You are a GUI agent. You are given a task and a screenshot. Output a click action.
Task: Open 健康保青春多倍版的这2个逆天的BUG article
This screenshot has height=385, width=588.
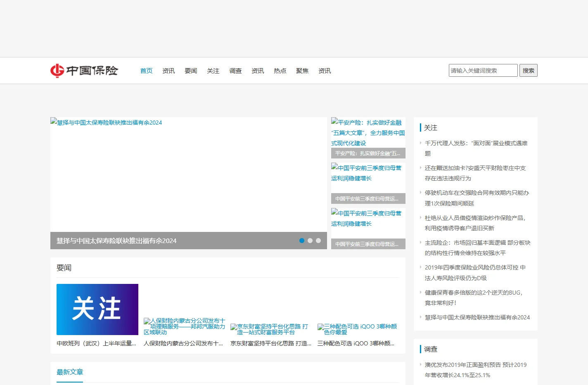(474, 298)
